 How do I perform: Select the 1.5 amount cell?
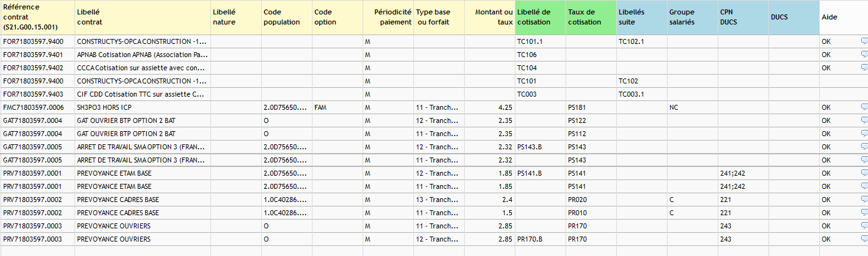pyautogui.click(x=489, y=213)
